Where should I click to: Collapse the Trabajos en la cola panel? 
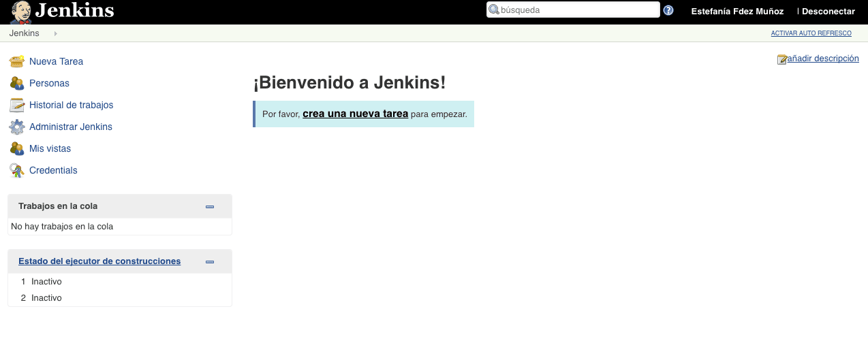click(x=210, y=206)
